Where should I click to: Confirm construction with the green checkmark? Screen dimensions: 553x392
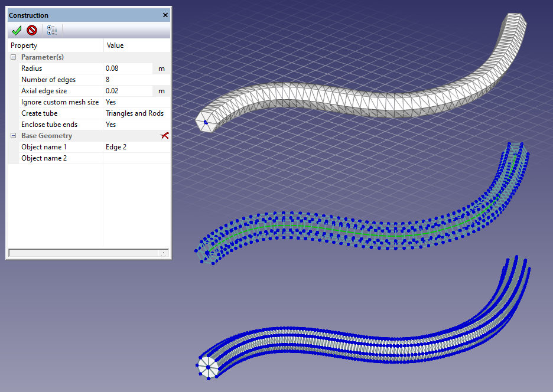tap(17, 30)
